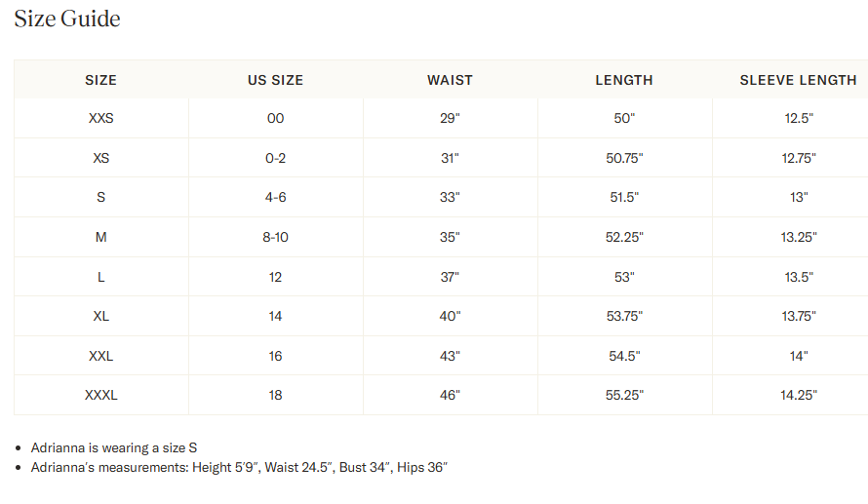868x504 pixels.
Task: Click Adrianna's measurements bullet text
Action: coord(239,468)
